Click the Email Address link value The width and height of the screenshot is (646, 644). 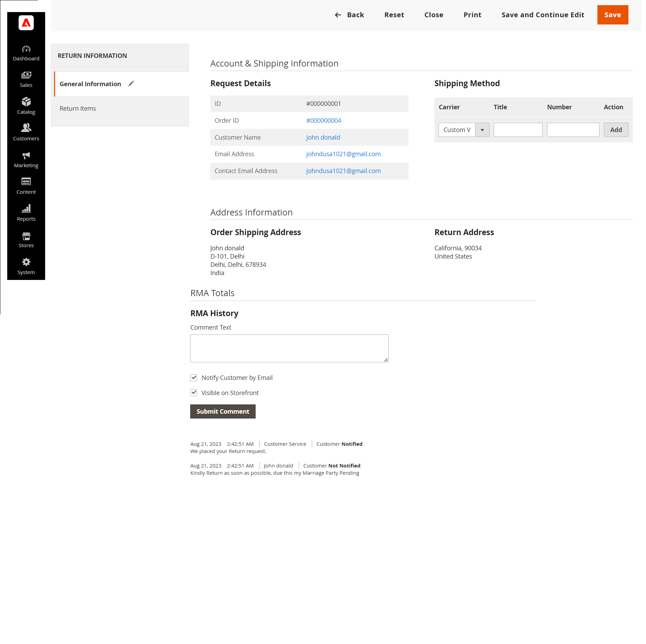[343, 154]
